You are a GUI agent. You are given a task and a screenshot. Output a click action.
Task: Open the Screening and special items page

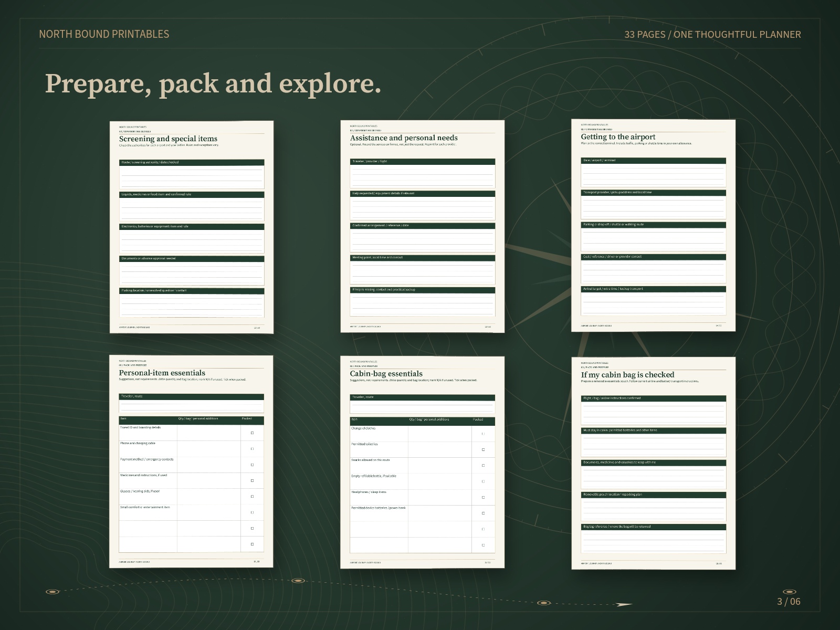[192, 227]
